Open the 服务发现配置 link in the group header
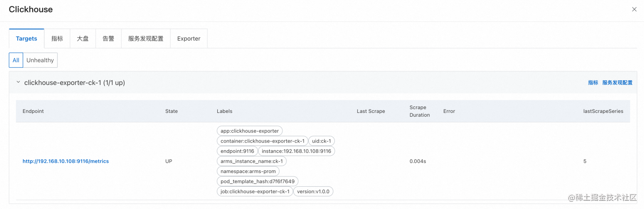Image resolution: width=644 pixels, height=209 pixels. click(x=617, y=82)
